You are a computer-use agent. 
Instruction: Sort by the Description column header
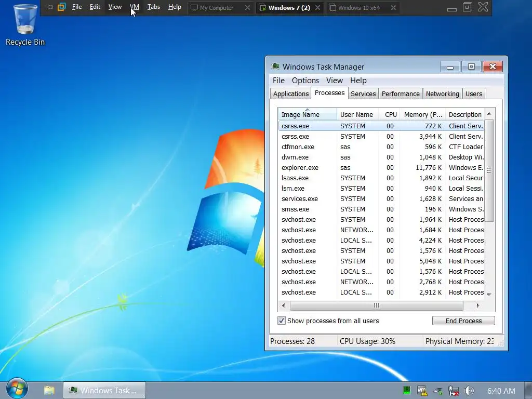(465, 114)
